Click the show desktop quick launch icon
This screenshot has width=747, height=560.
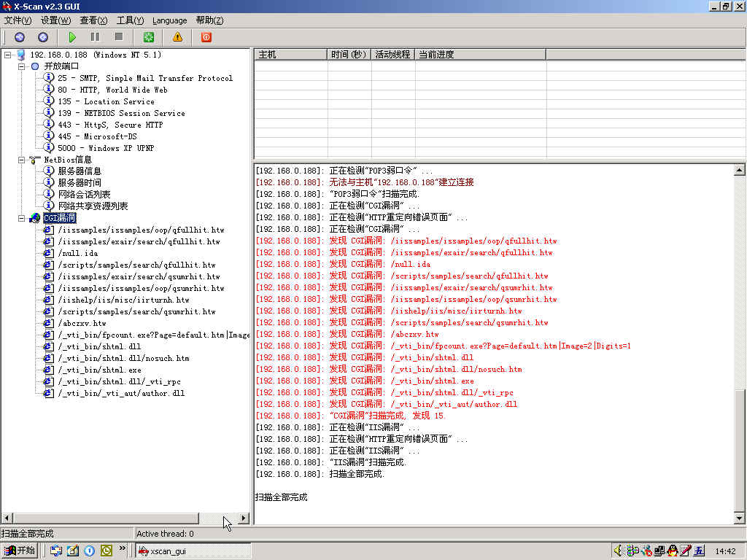72,551
